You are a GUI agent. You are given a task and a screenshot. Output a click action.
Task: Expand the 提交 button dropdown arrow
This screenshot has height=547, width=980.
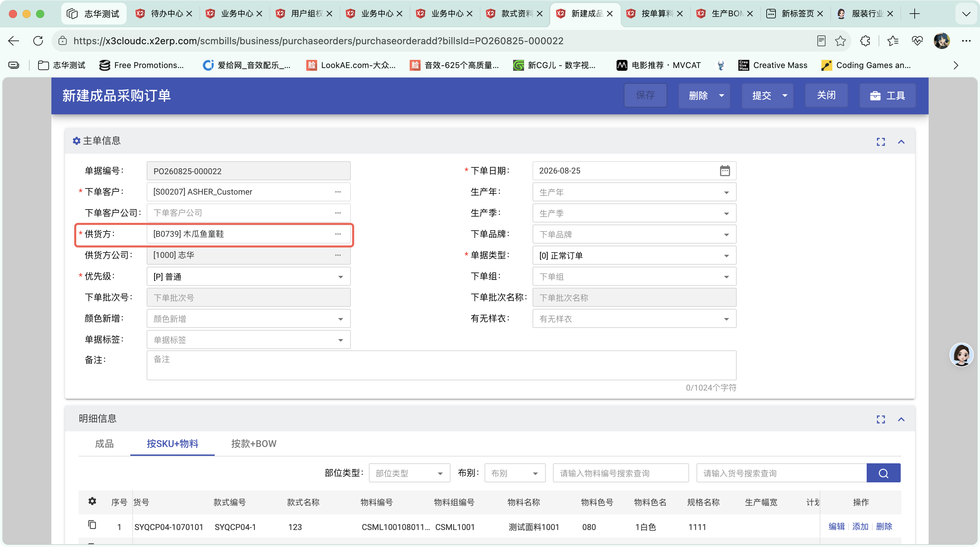coord(784,96)
